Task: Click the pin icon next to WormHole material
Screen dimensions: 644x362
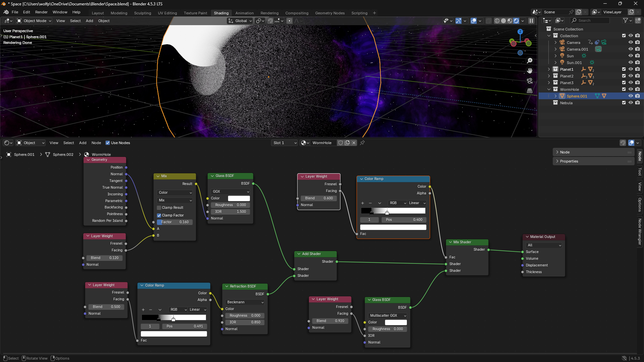Action: 362,143
